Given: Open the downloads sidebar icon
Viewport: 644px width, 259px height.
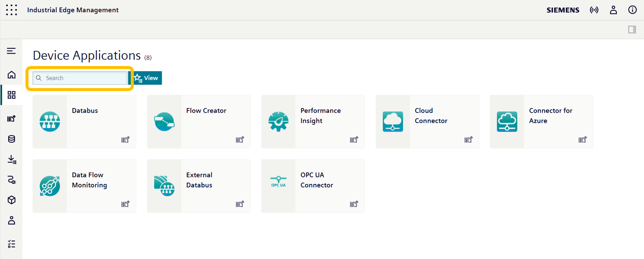Looking at the screenshot, I should [12, 159].
